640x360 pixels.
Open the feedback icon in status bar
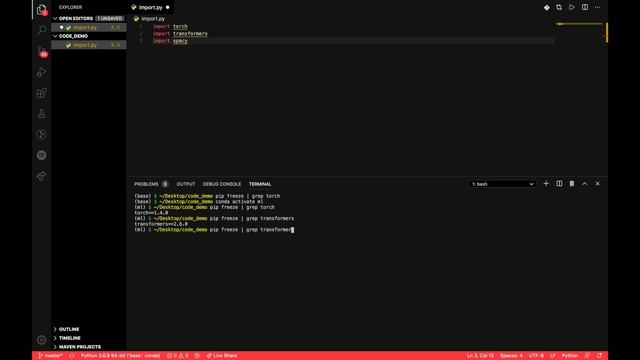point(587,356)
